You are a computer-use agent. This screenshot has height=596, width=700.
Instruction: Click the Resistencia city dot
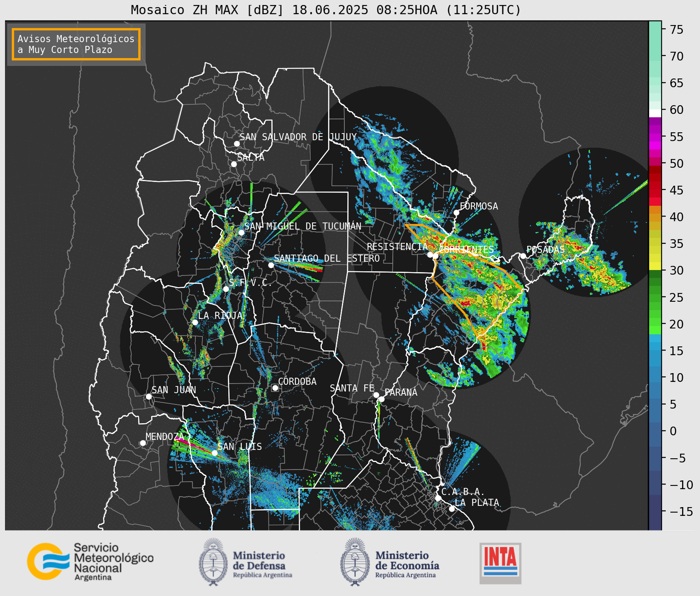[430, 255]
